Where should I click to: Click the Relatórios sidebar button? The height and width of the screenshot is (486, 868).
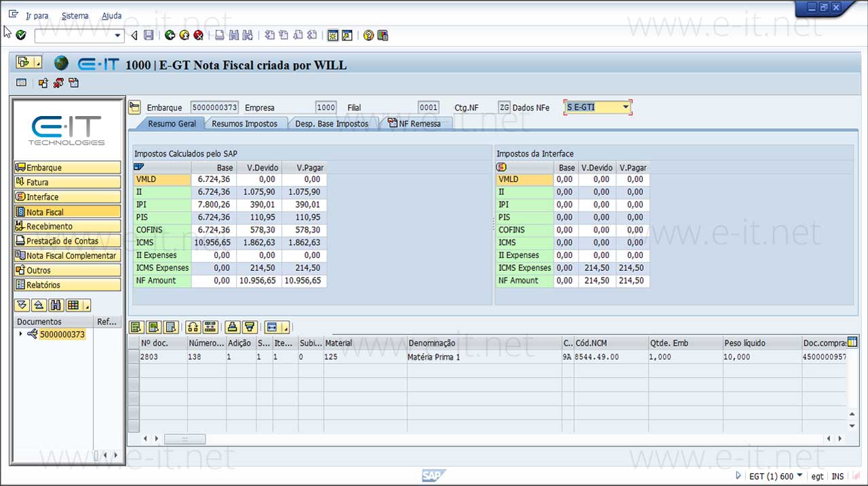click(67, 285)
